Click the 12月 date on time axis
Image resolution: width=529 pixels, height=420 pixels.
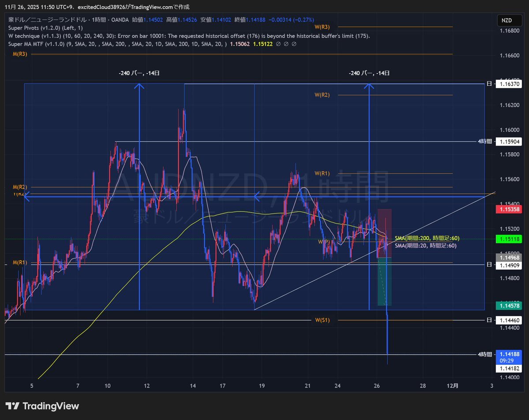pos(452,386)
